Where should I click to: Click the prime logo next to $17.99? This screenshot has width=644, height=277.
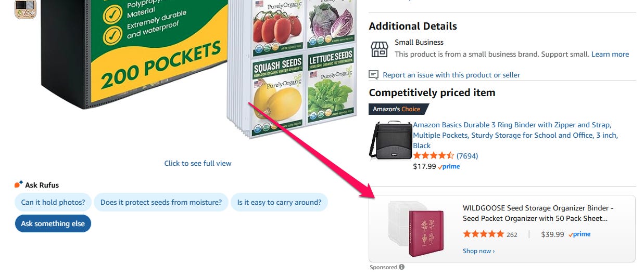(449, 167)
